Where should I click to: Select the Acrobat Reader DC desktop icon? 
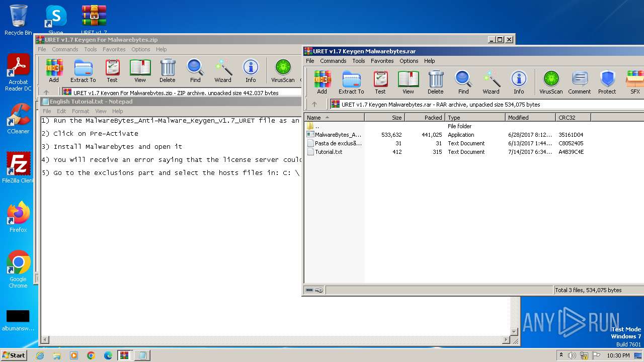point(18,73)
